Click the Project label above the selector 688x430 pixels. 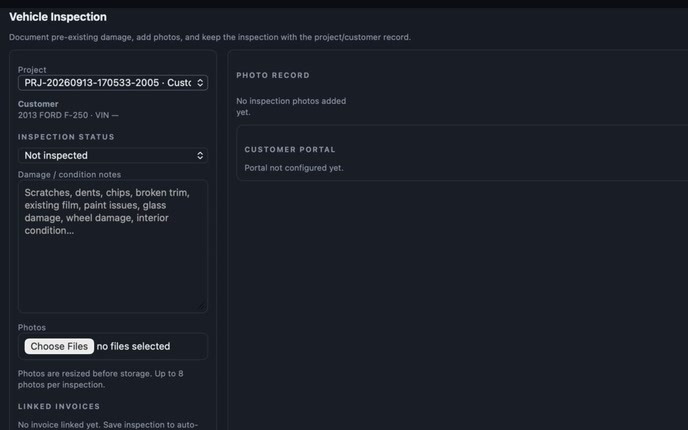coord(32,70)
